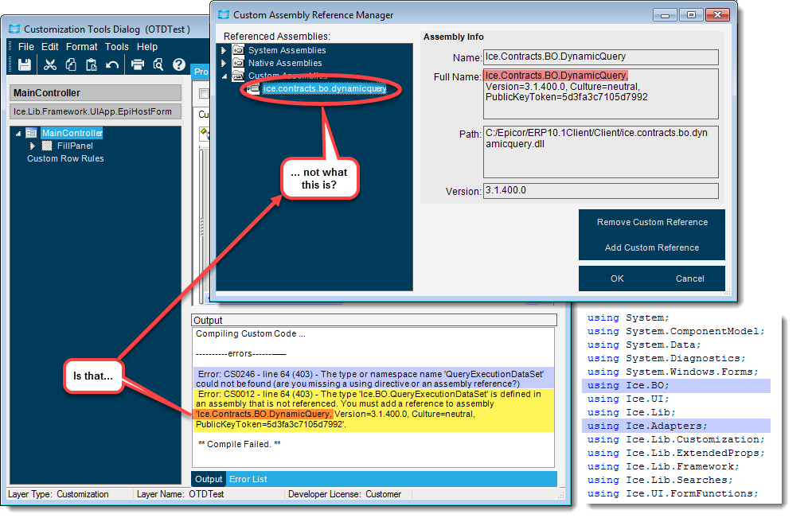This screenshot has height=518, width=812.
Task: Click the Undo arrow icon
Action: click(112, 64)
